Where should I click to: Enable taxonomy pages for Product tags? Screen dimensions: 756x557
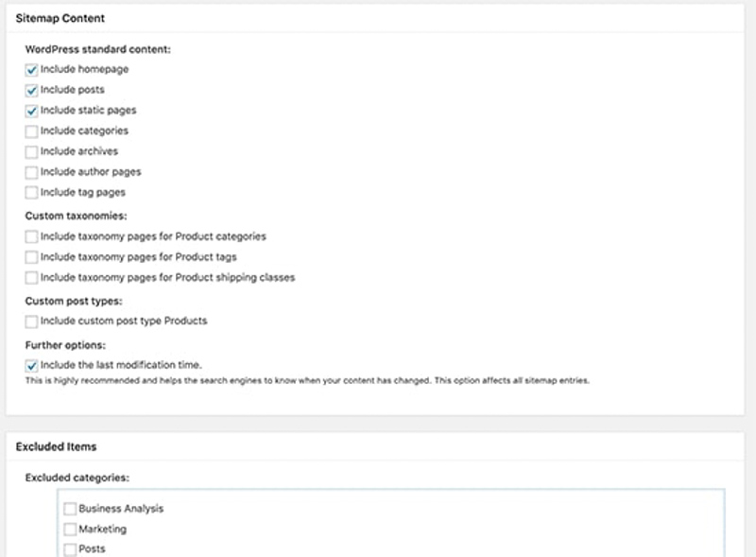[32, 257]
